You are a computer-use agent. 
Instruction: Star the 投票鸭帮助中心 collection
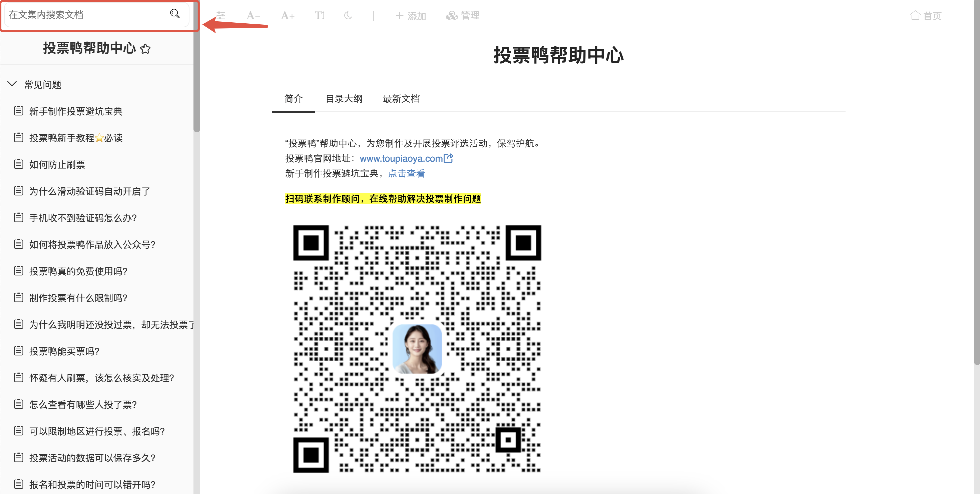point(145,49)
